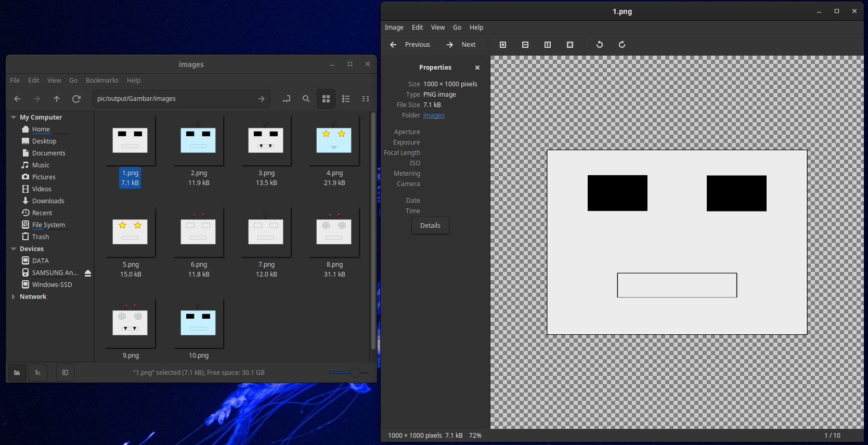The height and width of the screenshot is (445, 868).
Task: Click the 7.png file name
Action: [266, 265]
